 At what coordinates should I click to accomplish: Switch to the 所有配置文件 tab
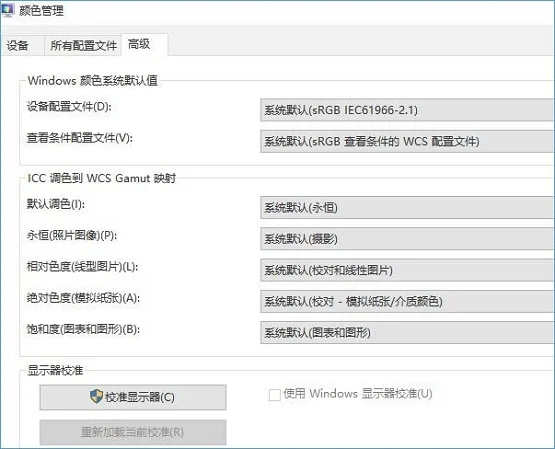(x=83, y=46)
